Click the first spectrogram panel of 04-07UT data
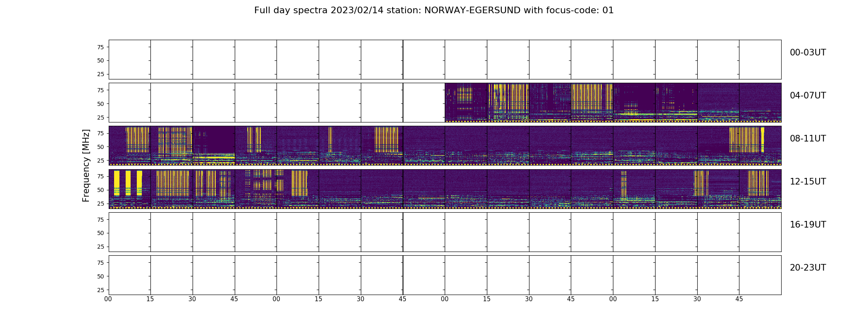 (466, 103)
